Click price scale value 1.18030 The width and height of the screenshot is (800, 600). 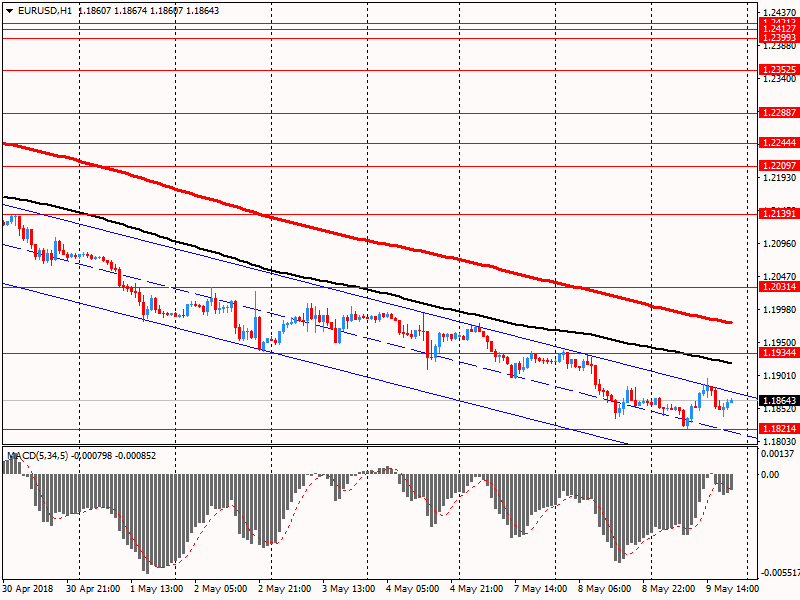coord(780,442)
